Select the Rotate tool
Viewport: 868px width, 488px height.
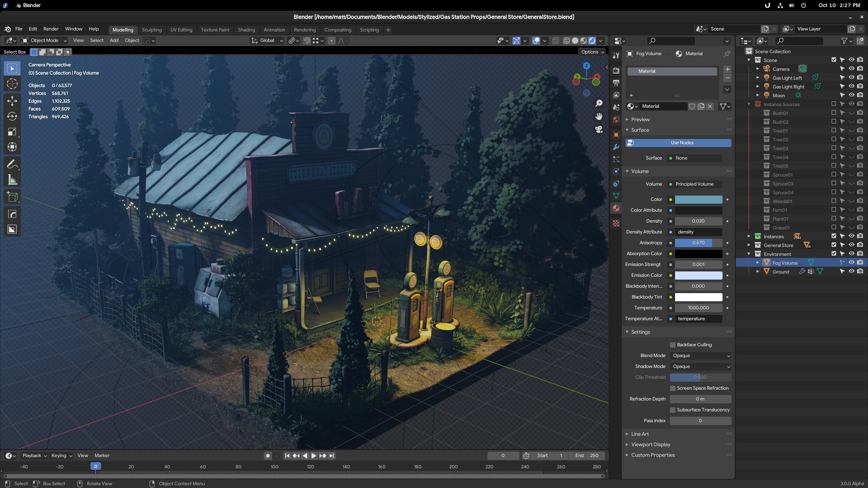point(12,116)
